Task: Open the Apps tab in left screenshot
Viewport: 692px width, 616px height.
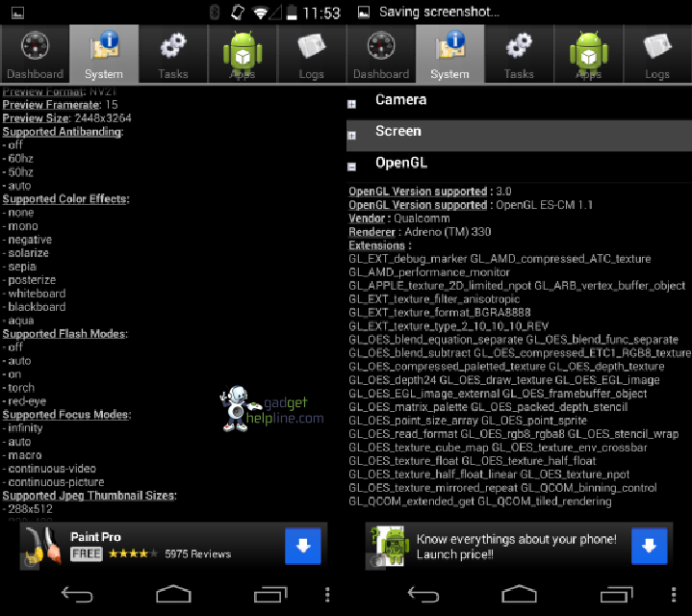Action: coord(243,54)
